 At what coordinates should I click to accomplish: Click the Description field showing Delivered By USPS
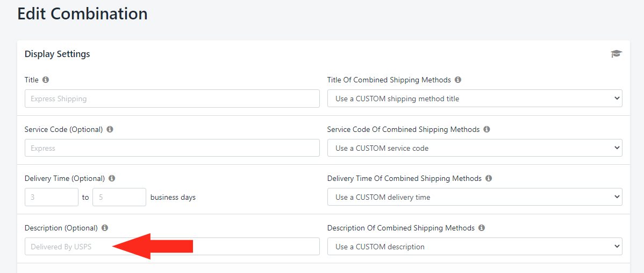172,247
